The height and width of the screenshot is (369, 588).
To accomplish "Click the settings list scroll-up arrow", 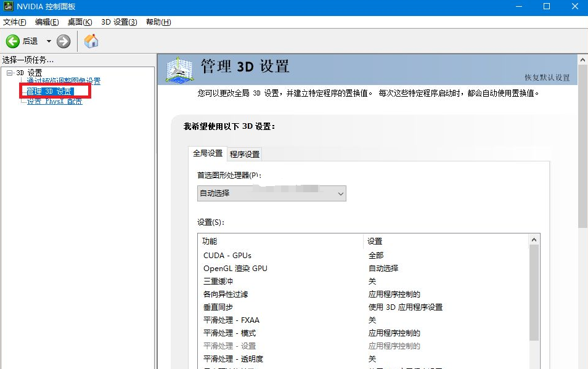I will tap(534, 240).
